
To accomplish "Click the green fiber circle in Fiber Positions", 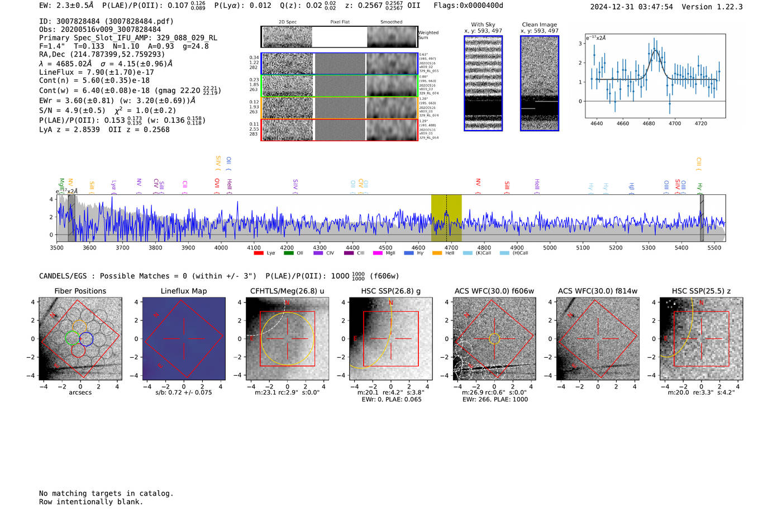I will tap(72, 338).
